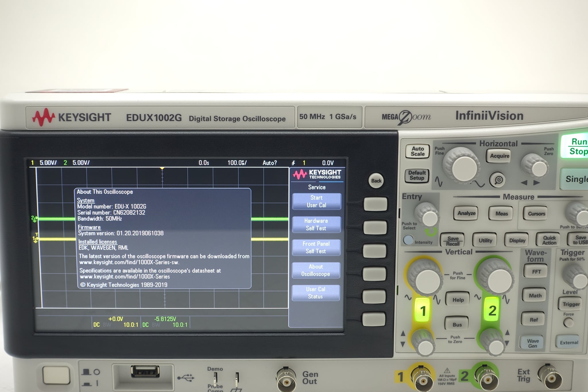The width and height of the screenshot is (588, 392).
Task: Open the Meas measurement key
Action: click(501, 213)
